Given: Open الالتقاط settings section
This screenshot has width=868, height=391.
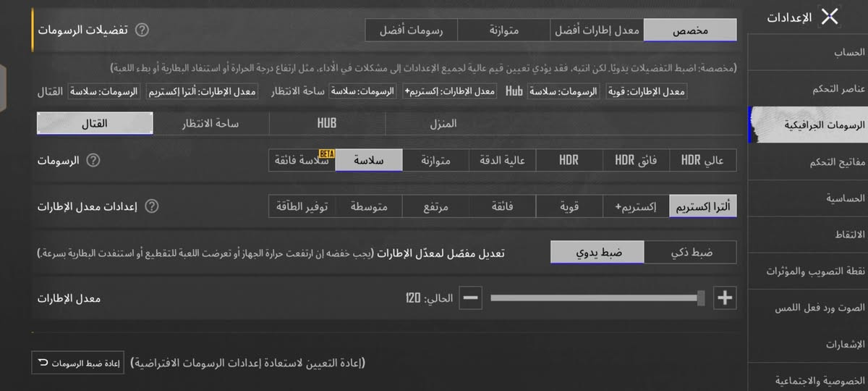Looking at the screenshot, I should click(x=807, y=235).
